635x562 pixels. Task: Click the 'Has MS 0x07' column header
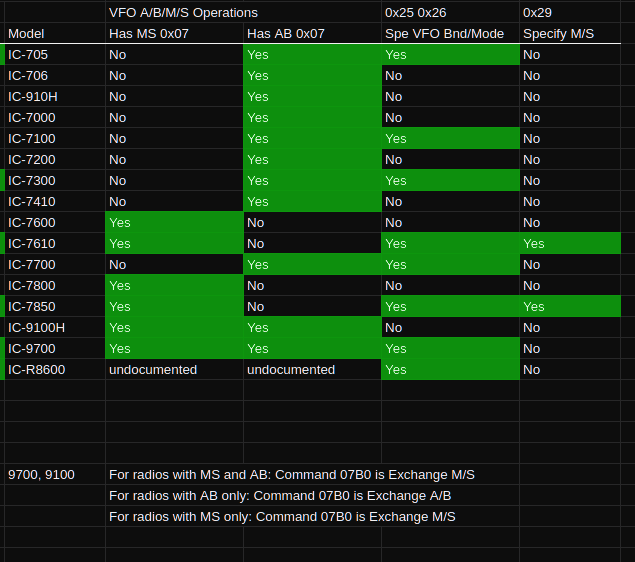(x=174, y=33)
